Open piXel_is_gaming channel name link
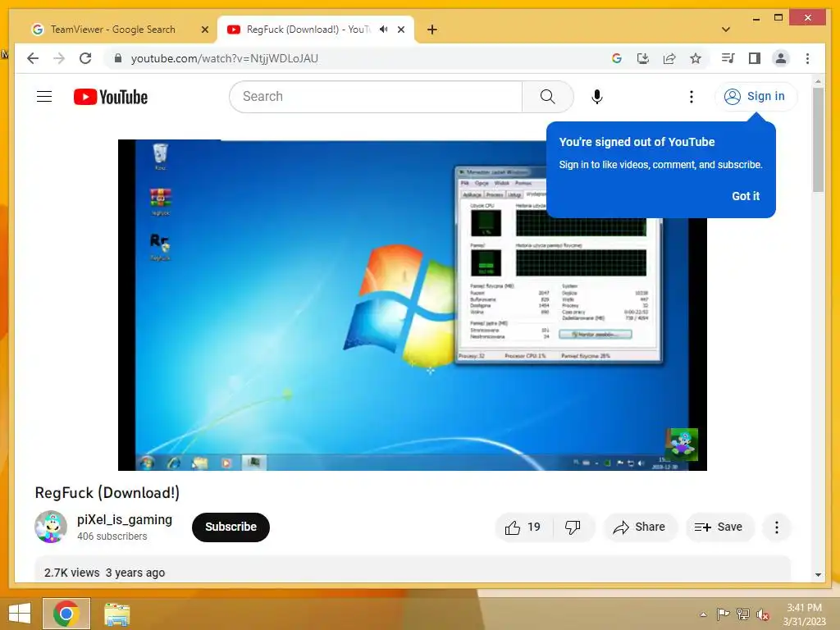This screenshot has width=840, height=630. click(x=125, y=519)
